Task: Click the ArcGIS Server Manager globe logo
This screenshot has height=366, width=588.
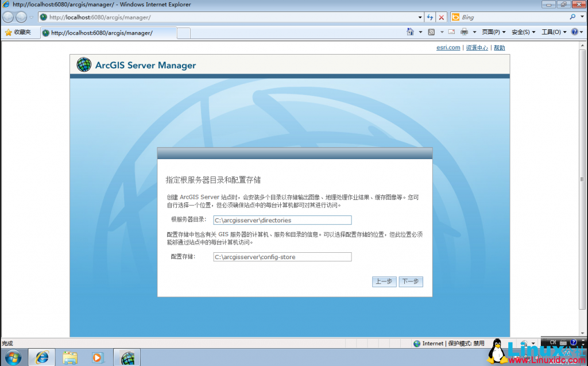Action: (x=83, y=64)
